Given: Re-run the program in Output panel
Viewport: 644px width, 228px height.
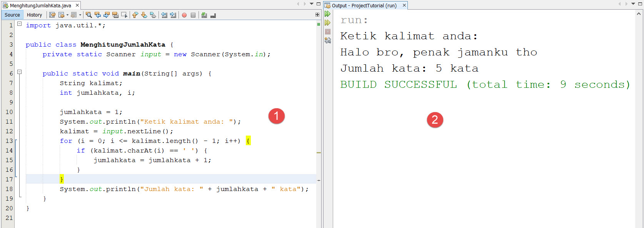Looking at the screenshot, I should click(327, 14).
